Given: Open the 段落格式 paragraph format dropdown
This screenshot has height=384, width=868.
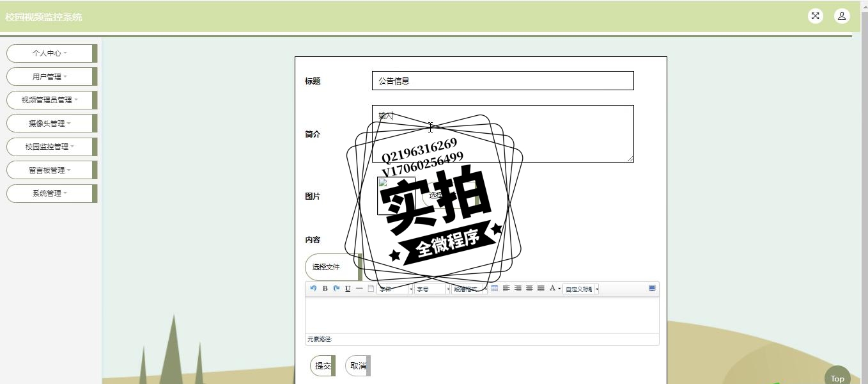Looking at the screenshot, I should coord(469,289).
